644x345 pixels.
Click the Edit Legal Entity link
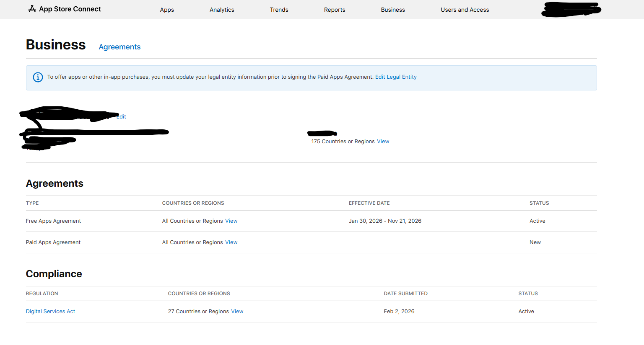click(x=396, y=77)
